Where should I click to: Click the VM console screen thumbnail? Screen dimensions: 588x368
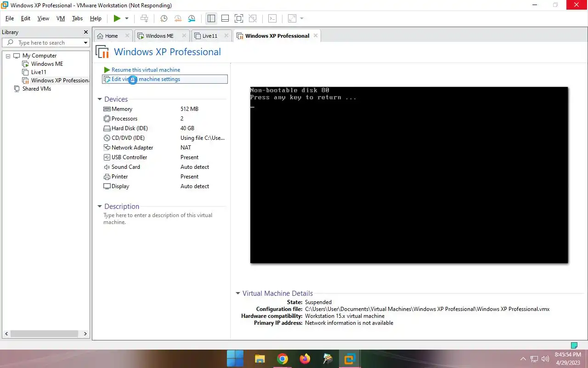409,175
